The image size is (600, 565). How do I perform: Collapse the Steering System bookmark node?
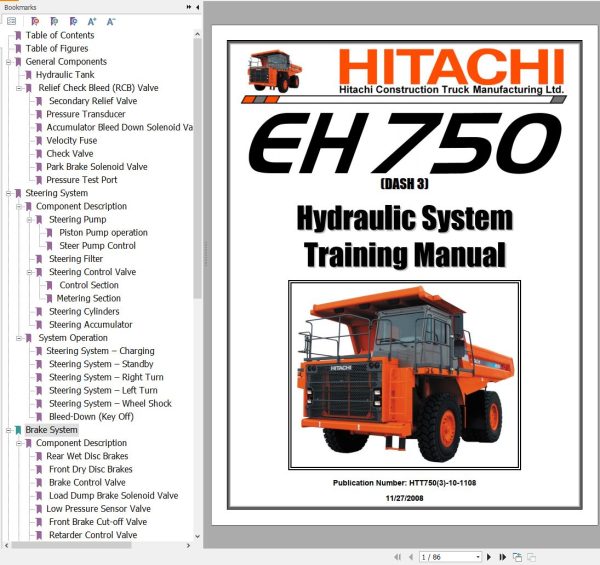pos(8,193)
